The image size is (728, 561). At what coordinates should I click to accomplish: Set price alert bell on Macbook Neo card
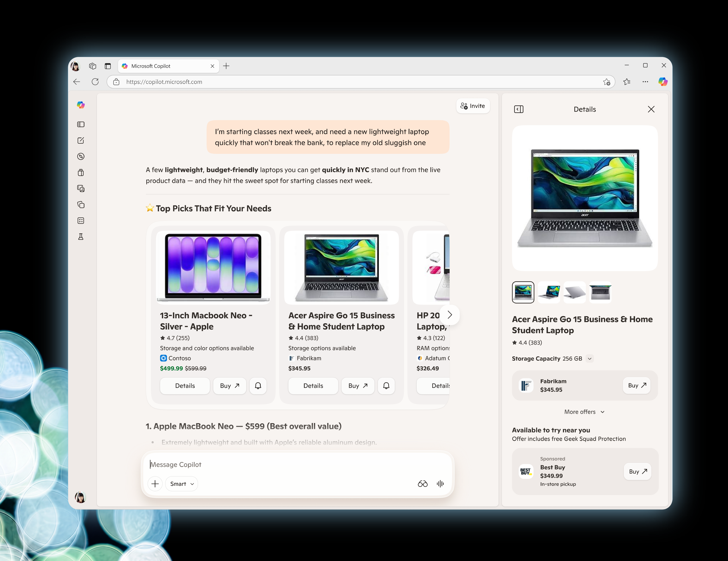click(x=258, y=386)
